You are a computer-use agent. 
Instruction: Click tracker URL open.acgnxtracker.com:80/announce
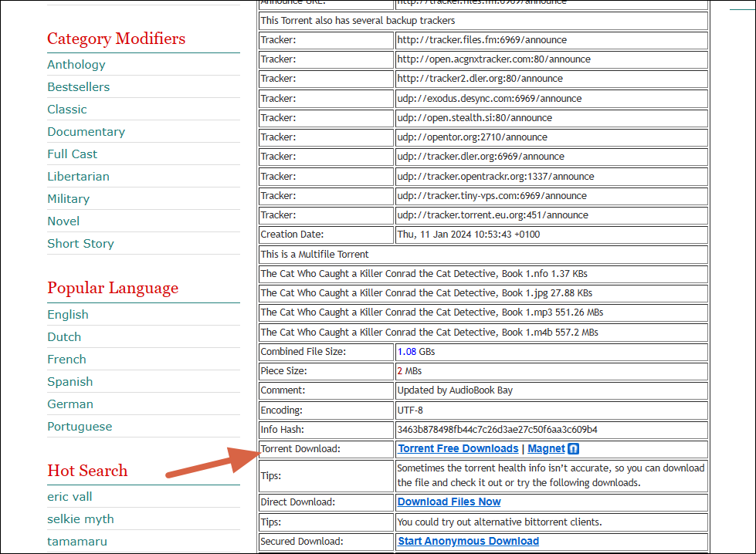(x=493, y=59)
